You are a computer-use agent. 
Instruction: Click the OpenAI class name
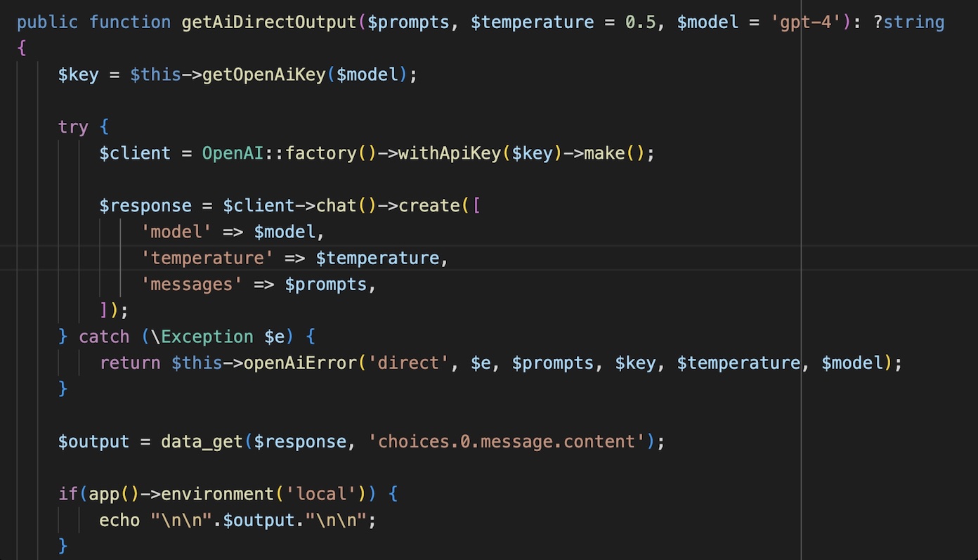pyautogui.click(x=233, y=152)
